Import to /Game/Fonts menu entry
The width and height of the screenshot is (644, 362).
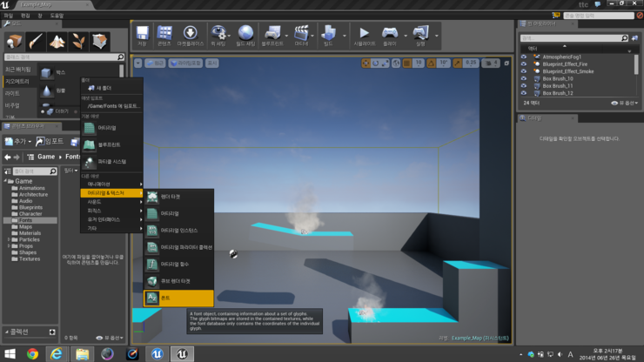(111, 106)
